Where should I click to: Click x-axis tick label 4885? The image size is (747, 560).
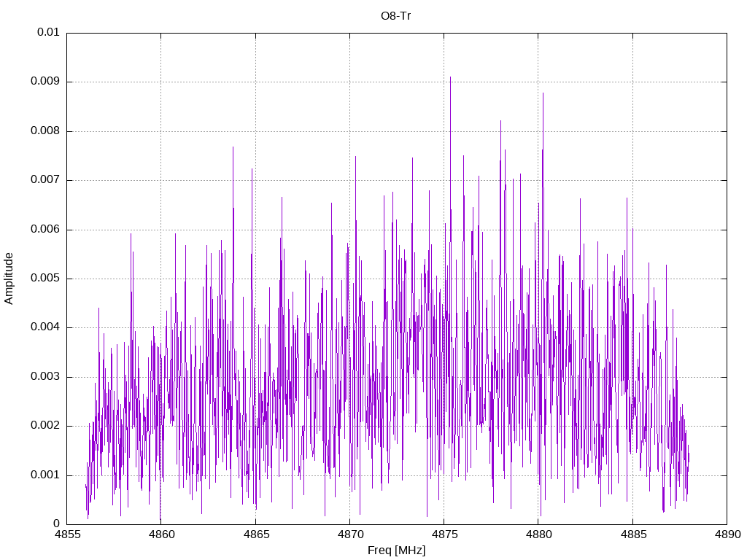[x=633, y=534]
